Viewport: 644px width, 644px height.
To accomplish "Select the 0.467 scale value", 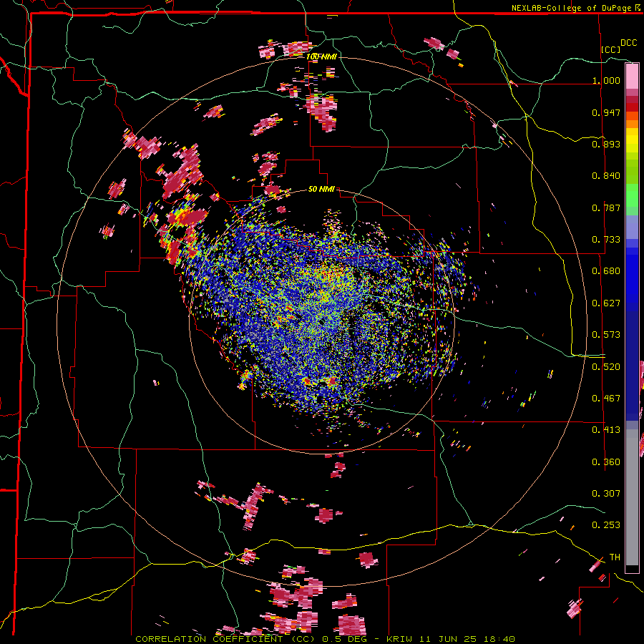I will pyautogui.click(x=606, y=399).
